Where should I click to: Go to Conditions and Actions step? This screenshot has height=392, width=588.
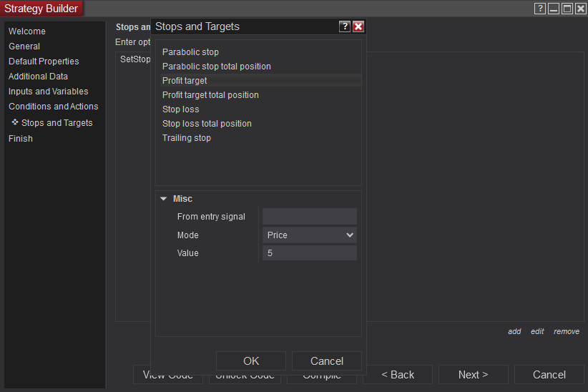pyautogui.click(x=54, y=107)
